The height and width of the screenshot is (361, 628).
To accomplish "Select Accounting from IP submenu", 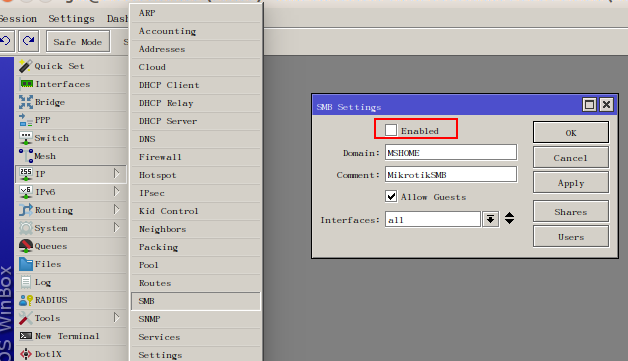I will [x=196, y=31].
